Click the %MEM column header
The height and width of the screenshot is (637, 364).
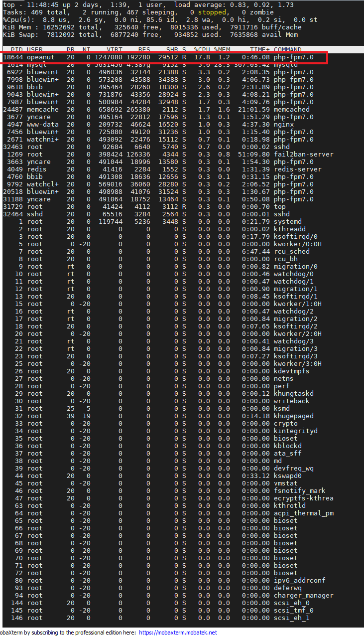(x=222, y=50)
